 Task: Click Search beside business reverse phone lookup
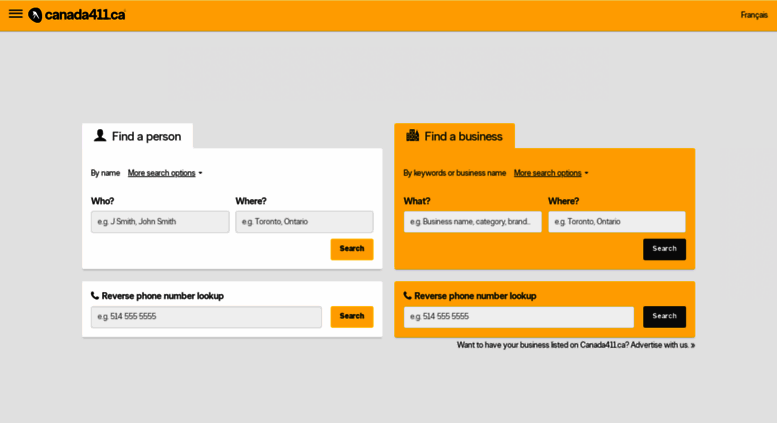coord(665,317)
